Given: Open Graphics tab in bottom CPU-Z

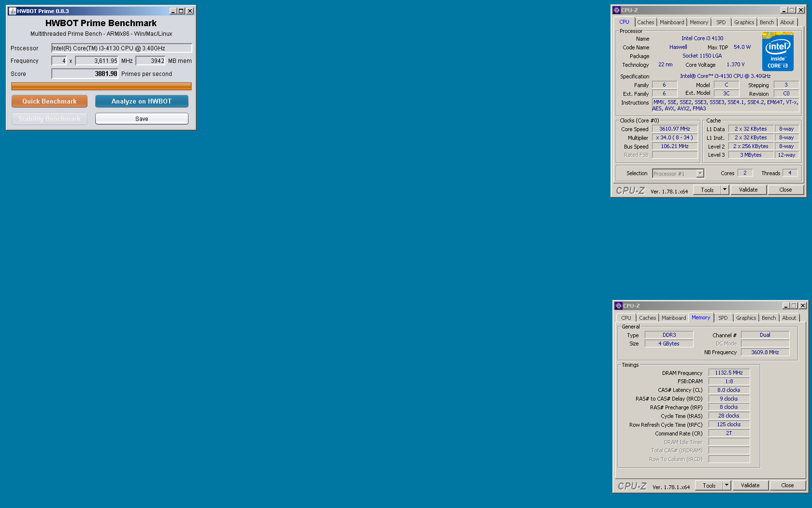Looking at the screenshot, I should [746, 318].
